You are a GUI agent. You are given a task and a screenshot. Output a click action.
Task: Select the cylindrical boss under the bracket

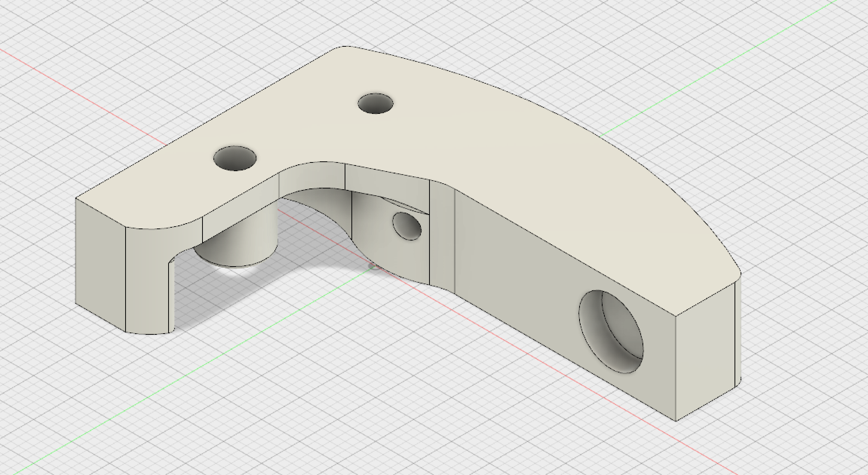coord(241,247)
